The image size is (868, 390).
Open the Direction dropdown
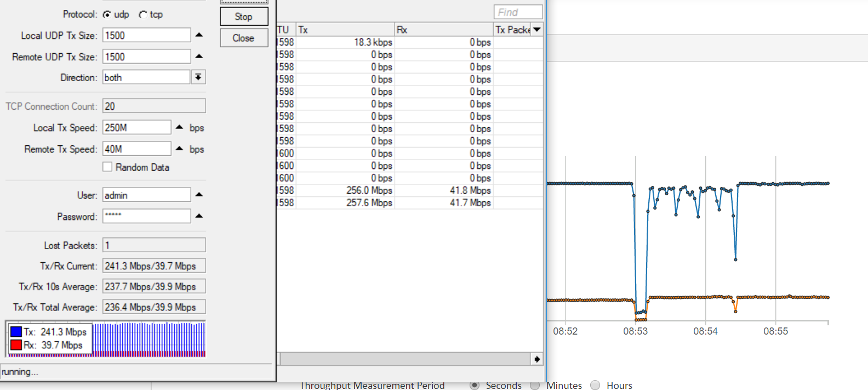pyautogui.click(x=198, y=77)
